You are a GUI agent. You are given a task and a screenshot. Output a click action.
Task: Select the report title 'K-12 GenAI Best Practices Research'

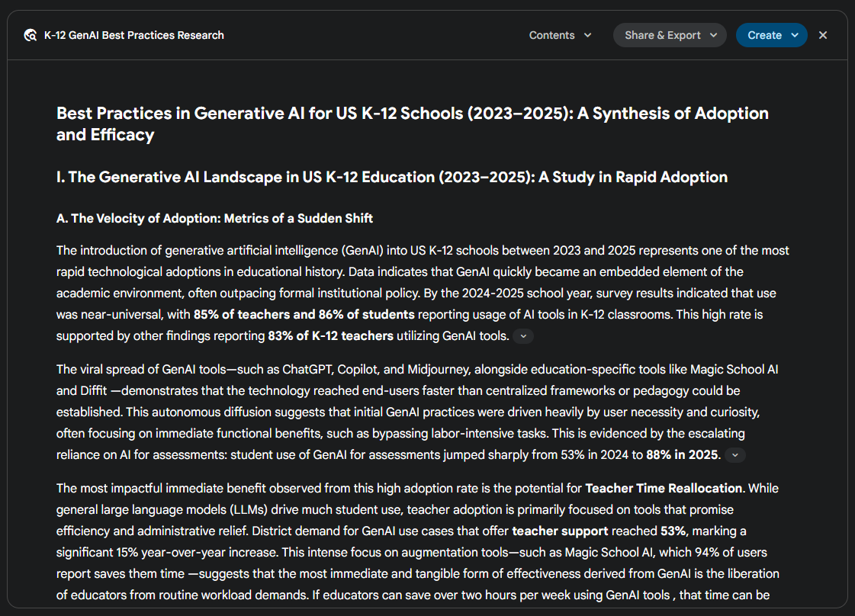pyautogui.click(x=134, y=35)
